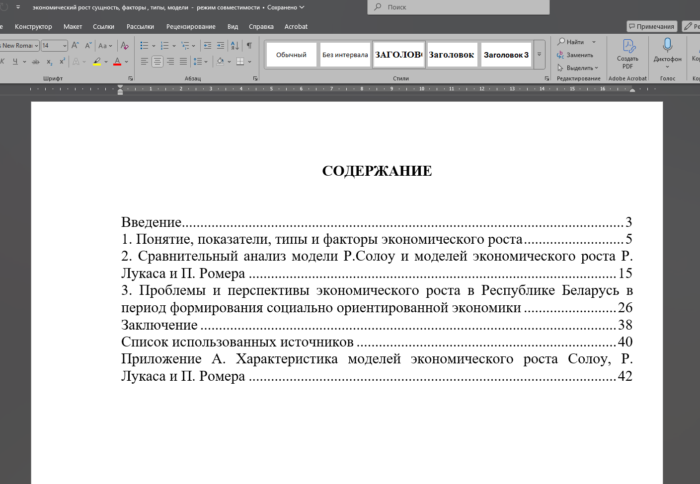Click the Введение contents entry
The height and width of the screenshot is (484, 700).
coord(377,222)
